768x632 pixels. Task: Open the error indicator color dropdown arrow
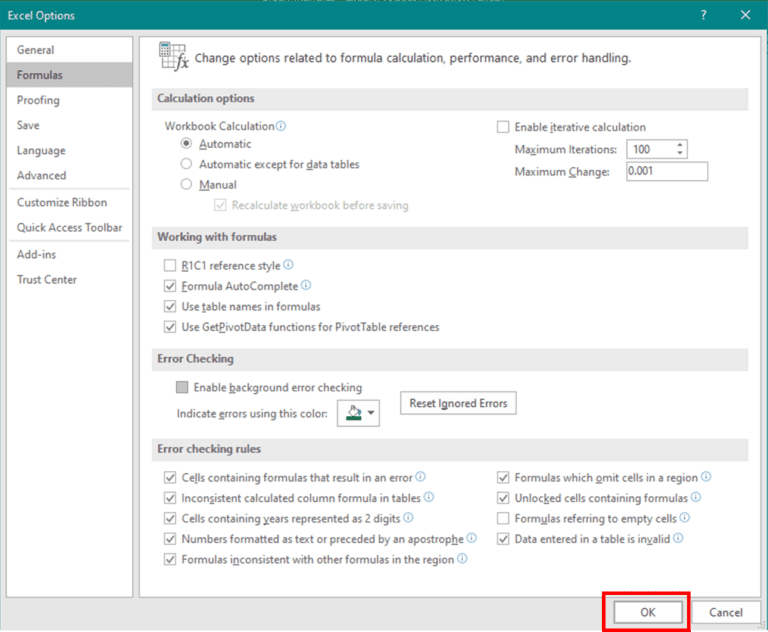pos(372,412)
